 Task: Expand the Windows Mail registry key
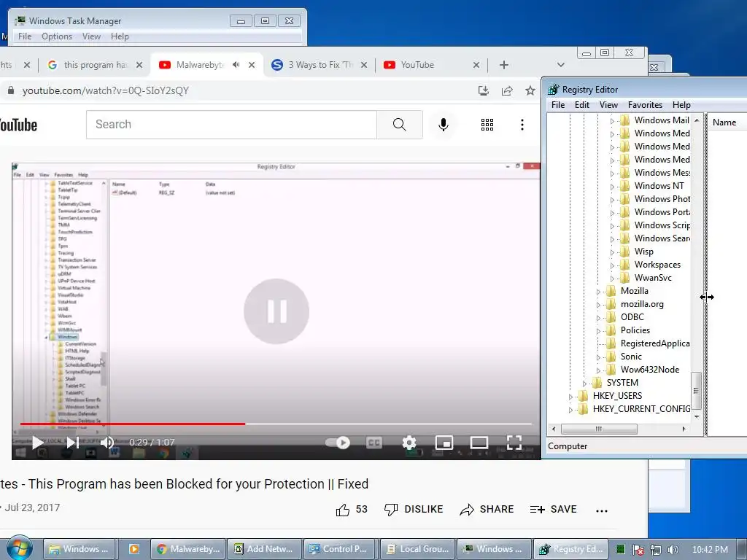612,121
